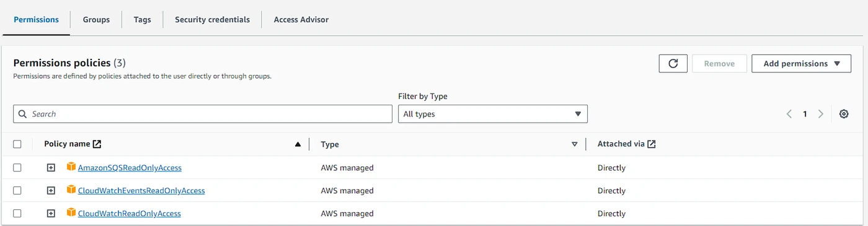
Task: Click the Policy name column header
Action: pyautogui.click(x=67, y=144)
